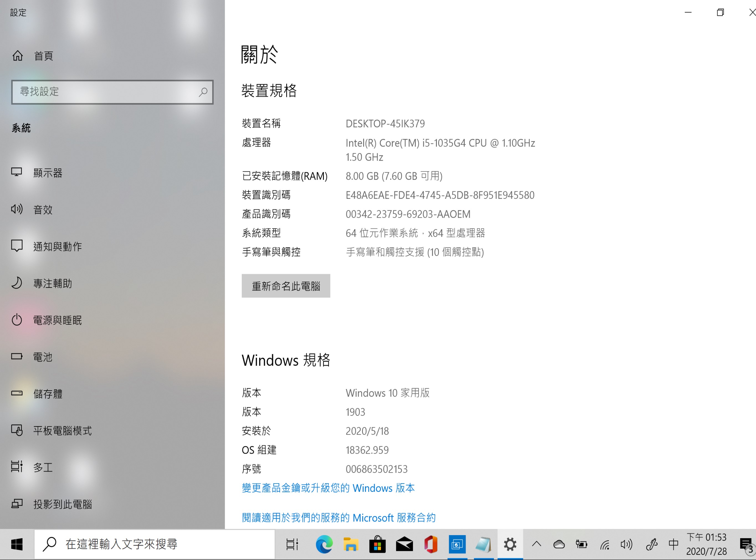The height and width of the screenshot is (560, 756).
Task: Open Office app from taskbar
Action: 430,545
